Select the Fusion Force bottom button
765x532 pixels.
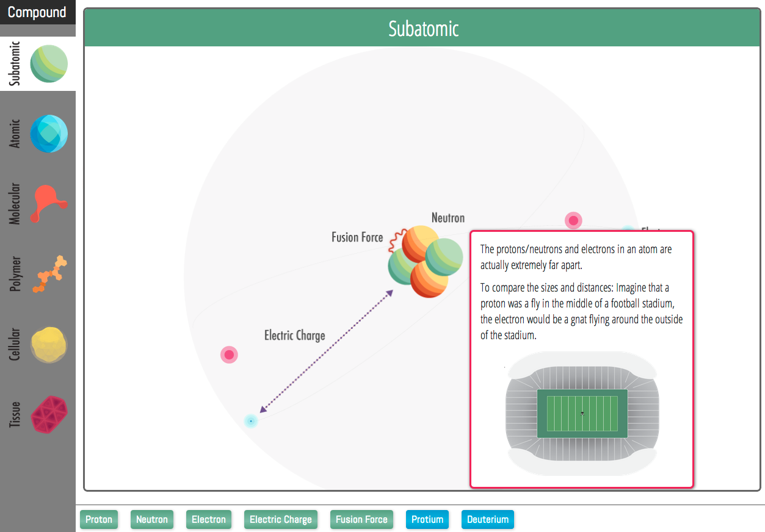361,520
